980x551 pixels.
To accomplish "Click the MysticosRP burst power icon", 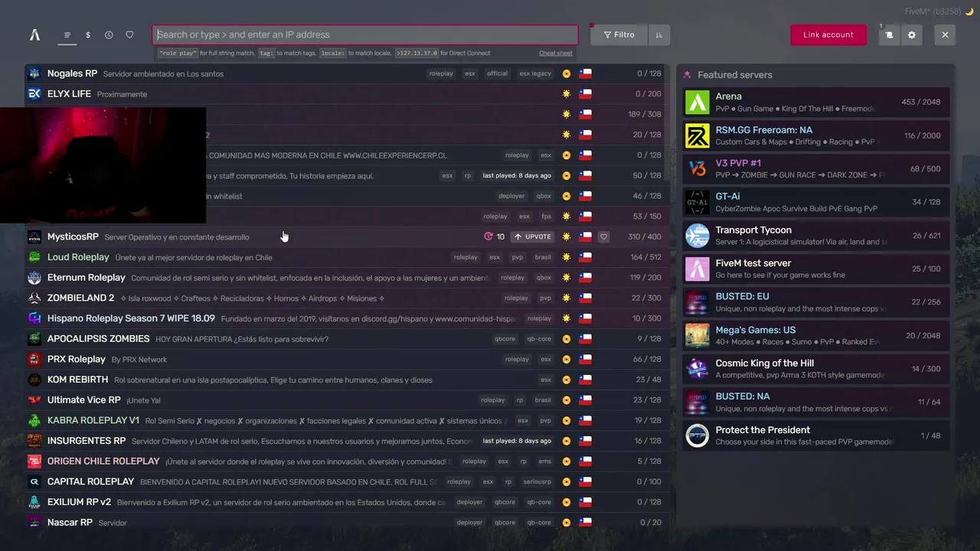I will pos(488,236).
